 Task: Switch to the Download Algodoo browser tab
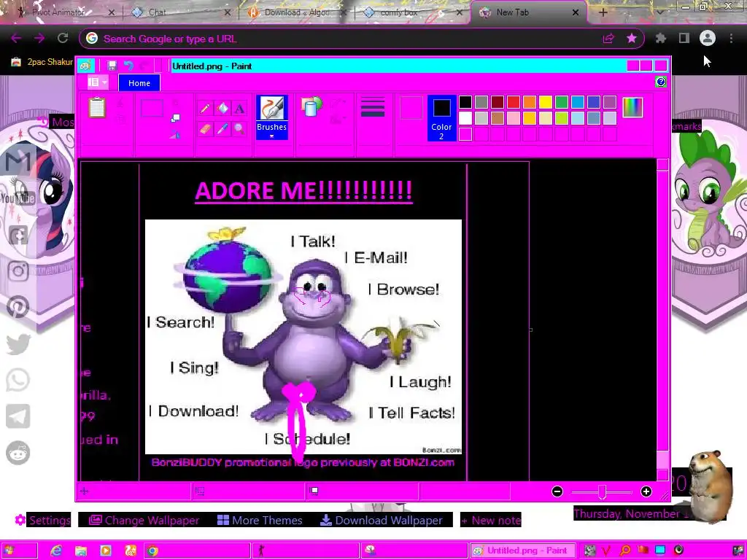tap(297, 12)
